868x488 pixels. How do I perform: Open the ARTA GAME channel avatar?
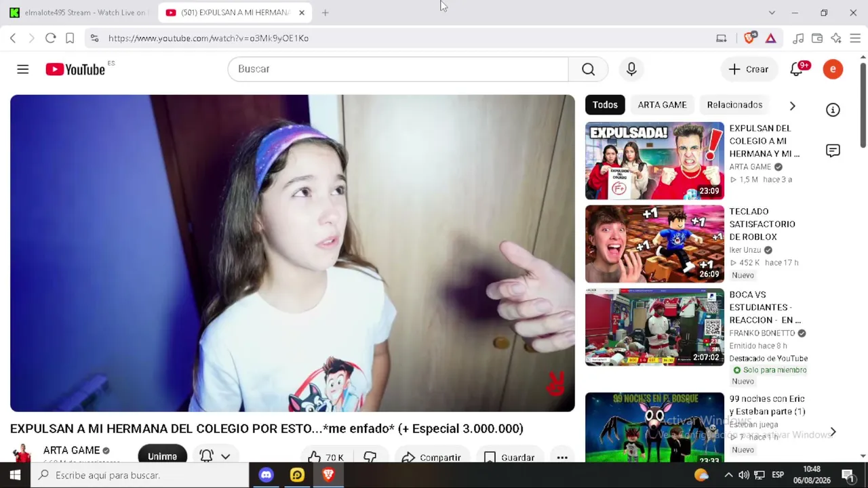pos(22,455)
